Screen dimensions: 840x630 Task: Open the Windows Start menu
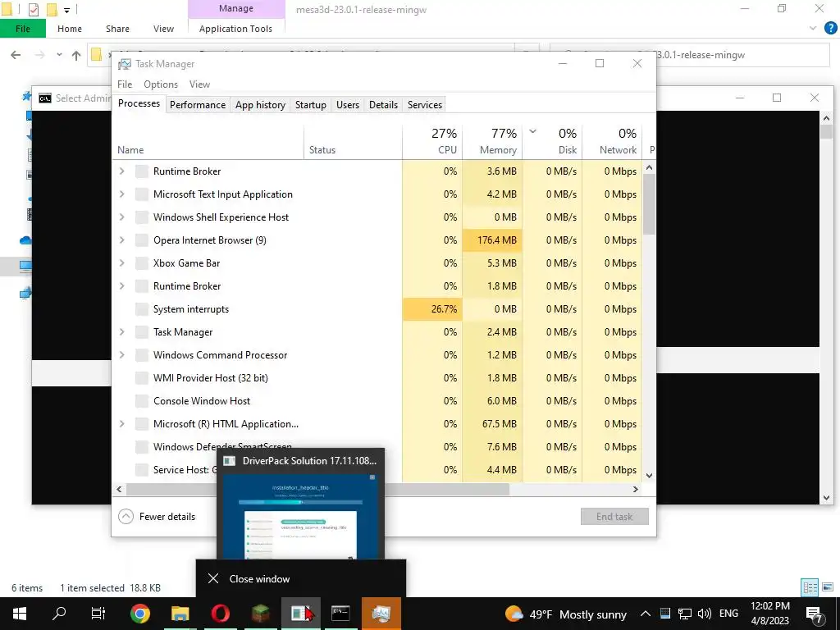coord(20,614)
